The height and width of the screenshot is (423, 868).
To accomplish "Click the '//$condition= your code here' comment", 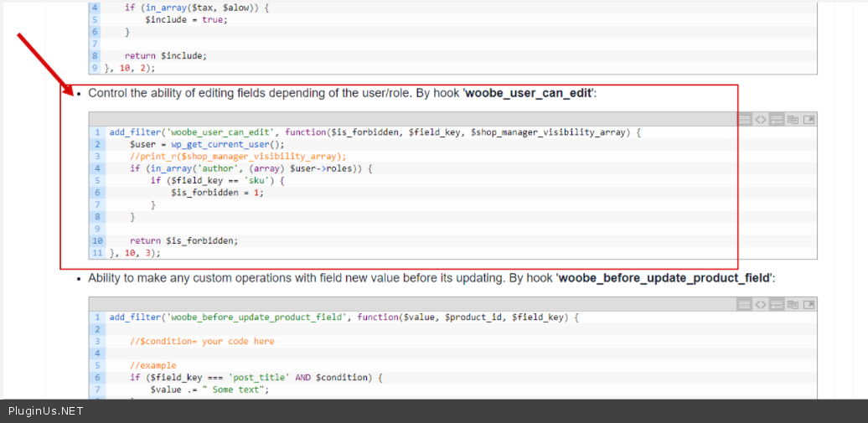I will pyautogui.click(x=202, y=342).
